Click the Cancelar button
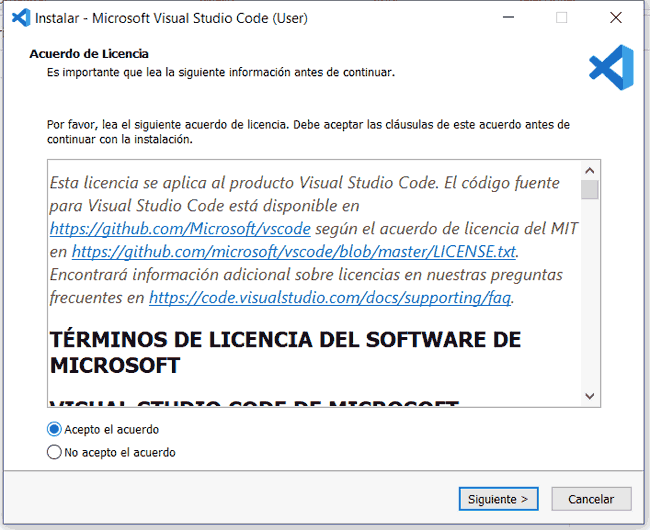This screenshot has height=530, width=650. (x=591, y=499)
